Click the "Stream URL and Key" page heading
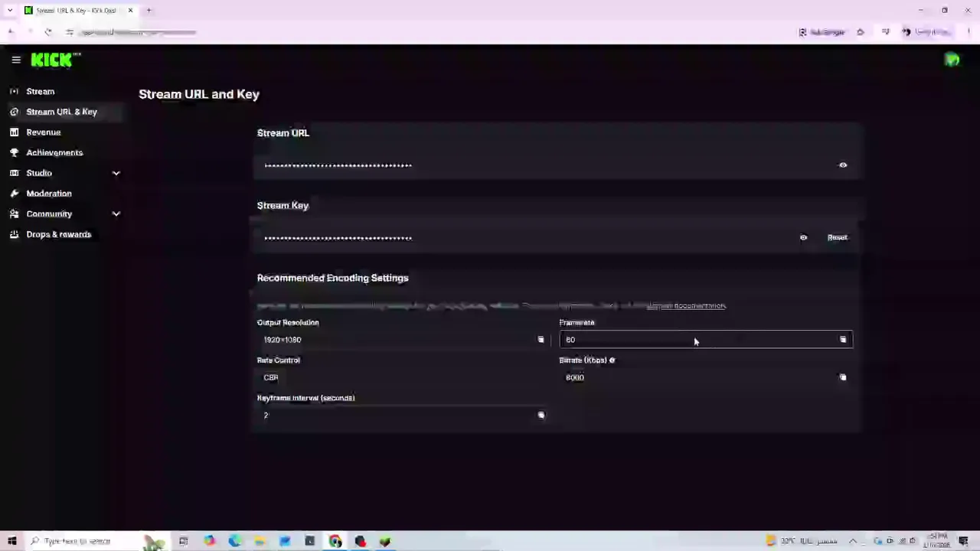The height and width of the screenshot is (551, 980). click(199, 95)
